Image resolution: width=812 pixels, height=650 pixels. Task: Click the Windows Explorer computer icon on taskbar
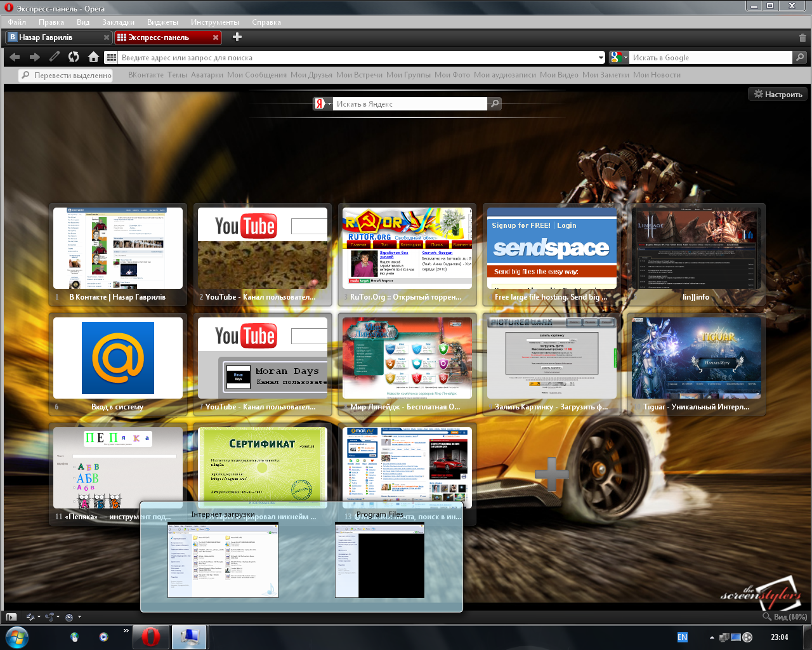190,637
